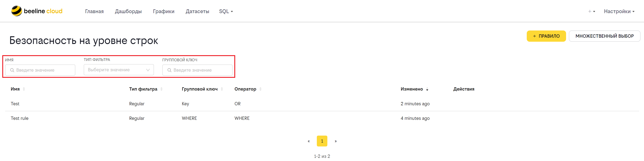Click МНОЖЕСТВЕННЫЙ ВЫБОР button

tap(604, 36)
